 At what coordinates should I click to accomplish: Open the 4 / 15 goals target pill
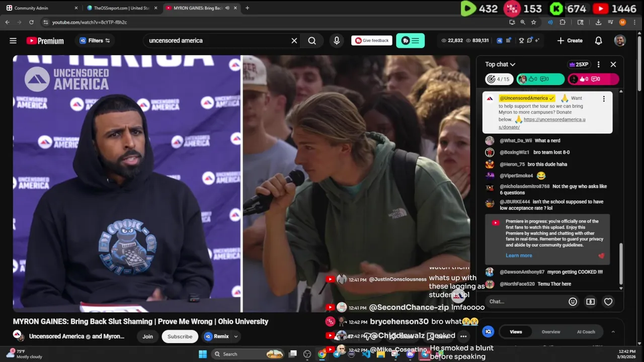click(499, 79)
